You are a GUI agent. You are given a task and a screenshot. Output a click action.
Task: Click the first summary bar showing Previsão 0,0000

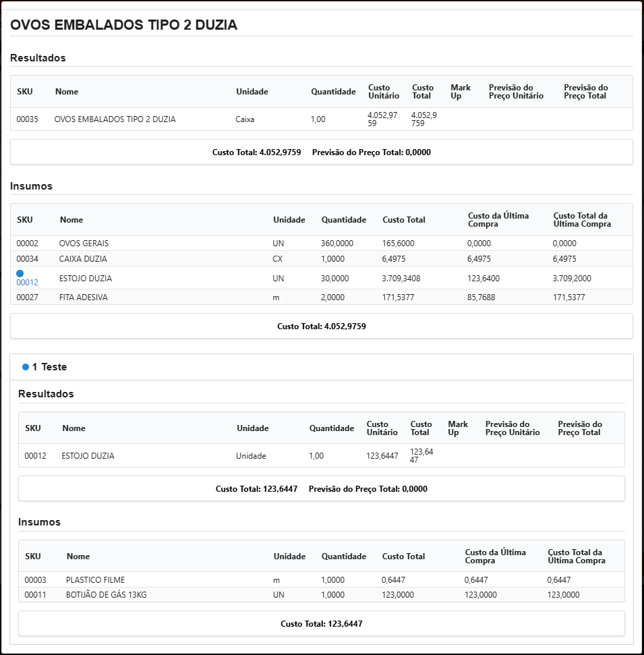(321, 152)
